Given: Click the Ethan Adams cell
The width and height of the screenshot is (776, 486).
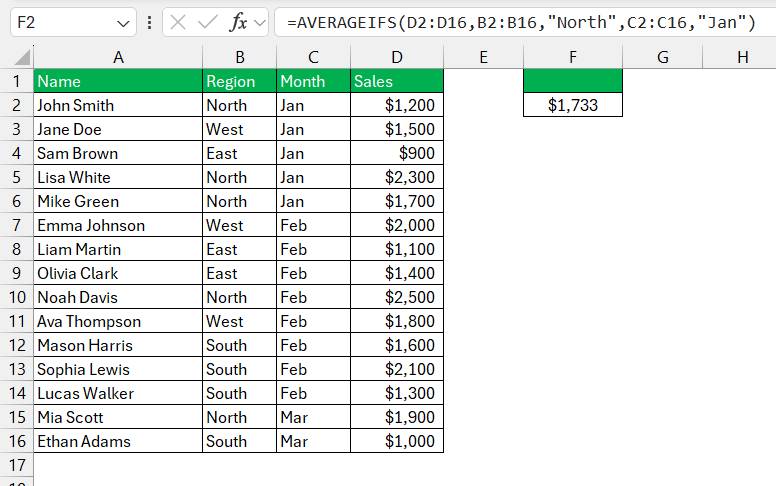Looking at the screenshot, I should 118,441.
